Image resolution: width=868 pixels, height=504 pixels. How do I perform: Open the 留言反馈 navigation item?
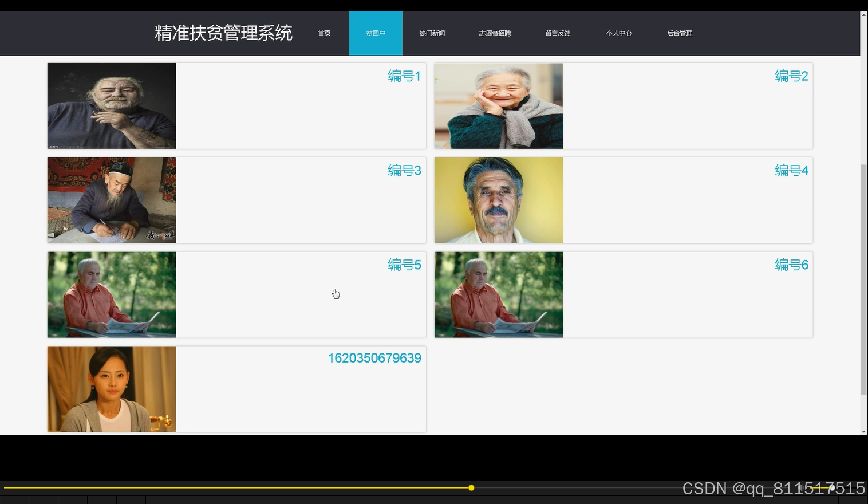coord(558,33)
